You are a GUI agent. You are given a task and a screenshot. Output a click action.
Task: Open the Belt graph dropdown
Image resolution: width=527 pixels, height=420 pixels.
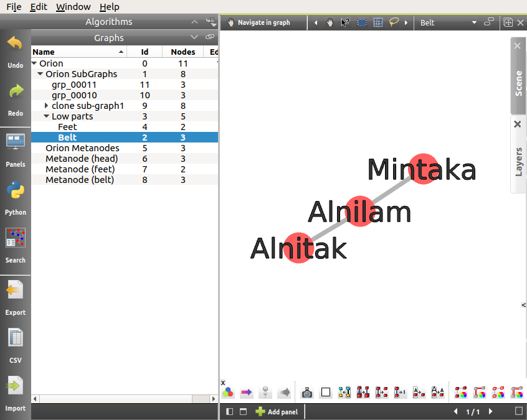click(474, 22)
